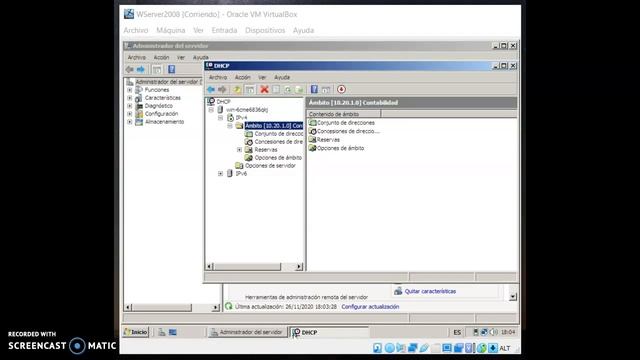Click the Quitar características link
Viewport: 640px width, 360px height.
430,291
